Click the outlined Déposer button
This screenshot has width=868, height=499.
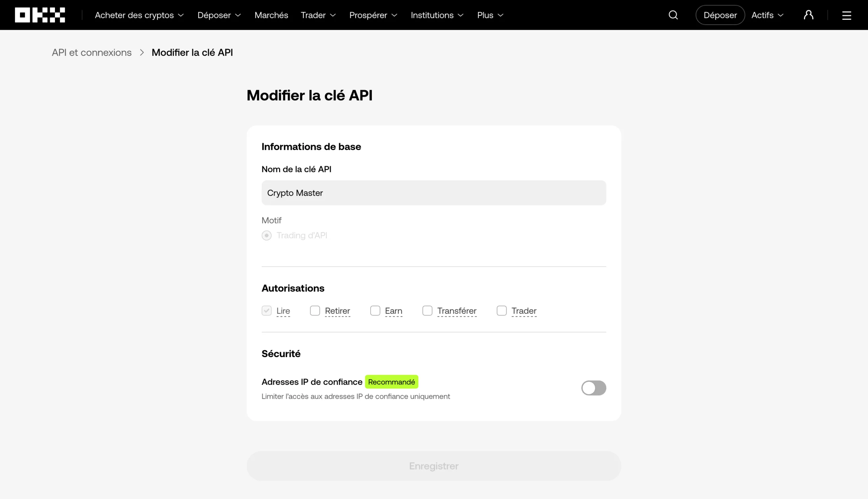(720, 15)
